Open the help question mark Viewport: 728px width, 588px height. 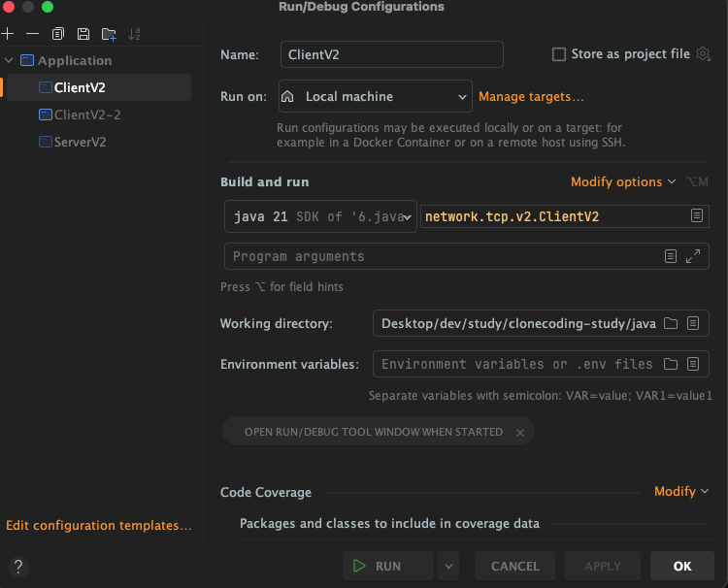(18, 567)
